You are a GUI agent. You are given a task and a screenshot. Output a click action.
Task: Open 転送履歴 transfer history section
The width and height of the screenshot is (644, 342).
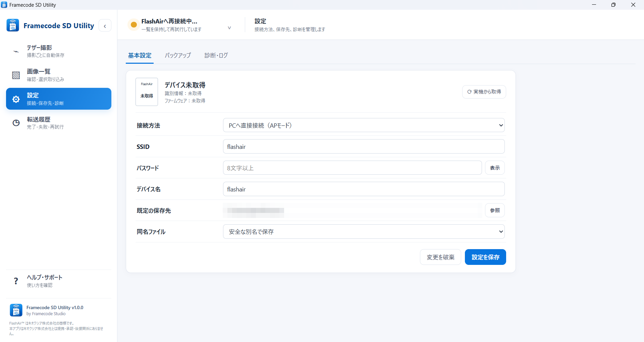[59, 123]
